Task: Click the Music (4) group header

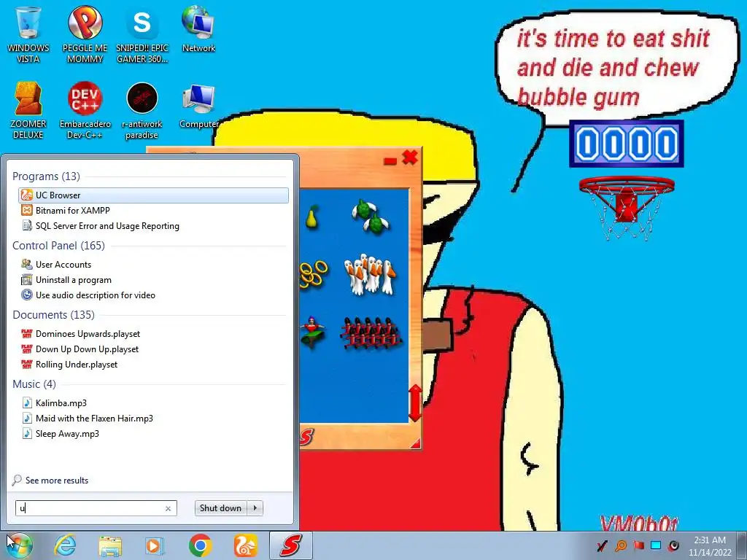Action: (34, 384)
